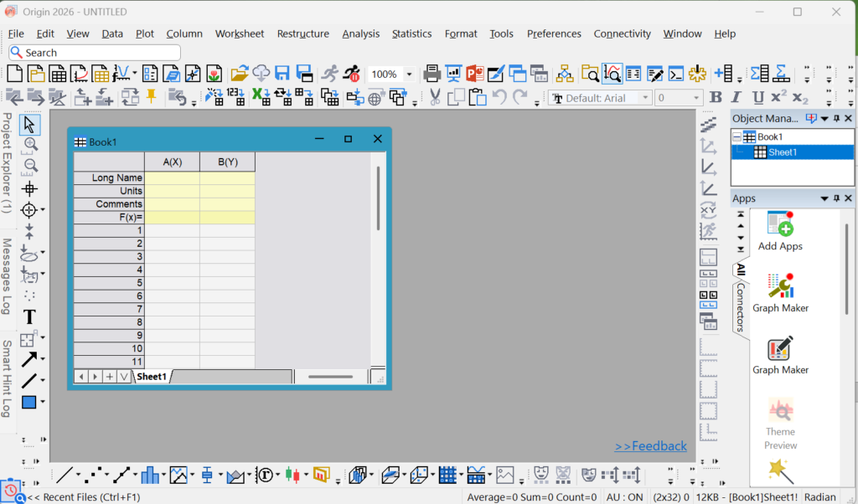Screen dimensions: 858x504
Task: Expand the Line plot type dropdown arrow
Action: [78, 476]
